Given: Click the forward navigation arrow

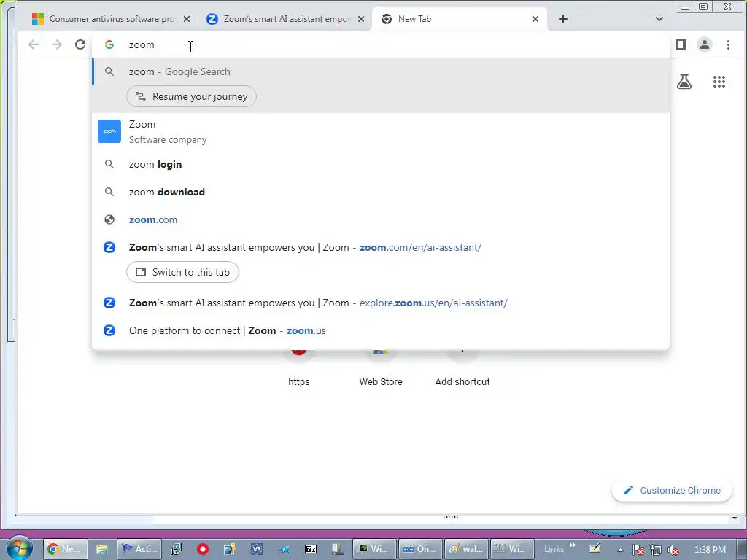Looking at the screenshot, I should click(x=57, y=44).
